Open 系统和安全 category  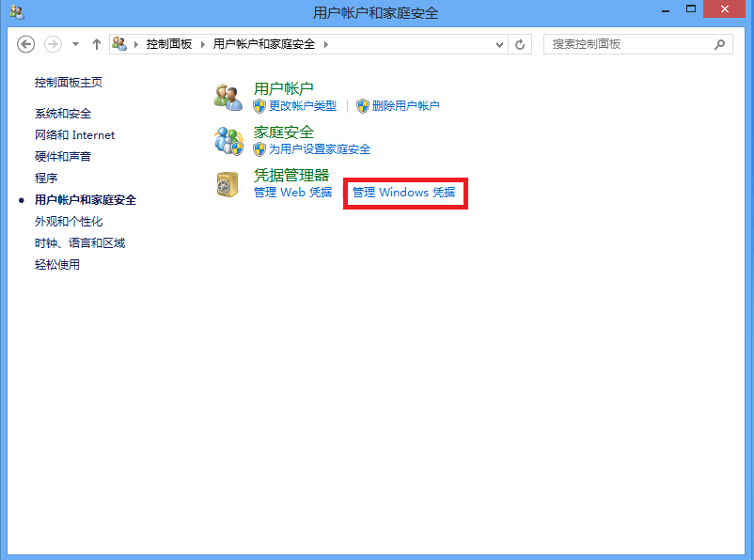63,114
